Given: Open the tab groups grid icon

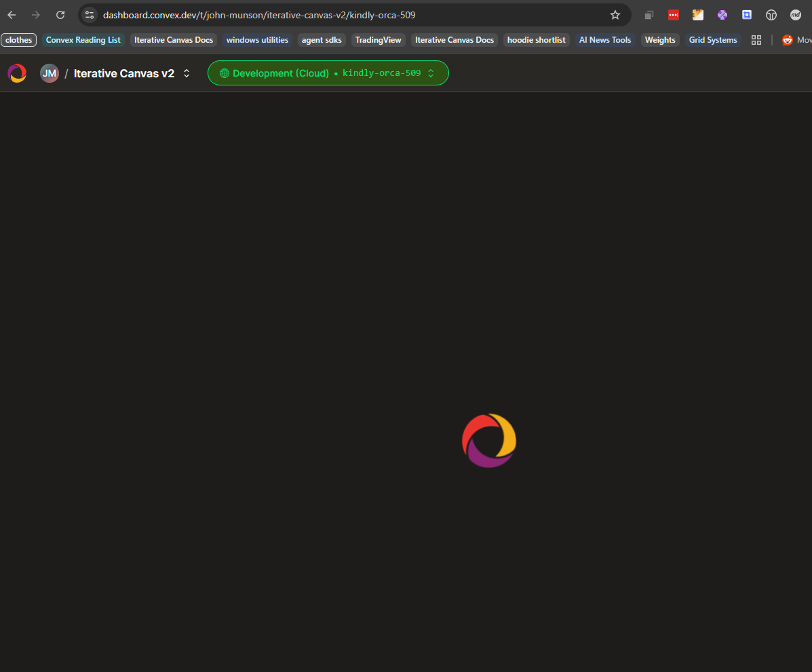Looking at the screenshot, I should point(756,40).
